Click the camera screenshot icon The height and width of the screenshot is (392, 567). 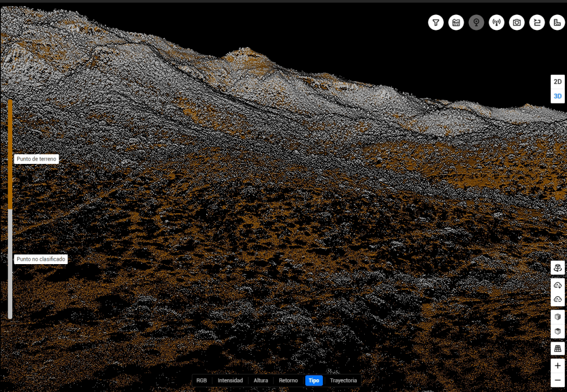pyautogui.click(x=517, y=23)
